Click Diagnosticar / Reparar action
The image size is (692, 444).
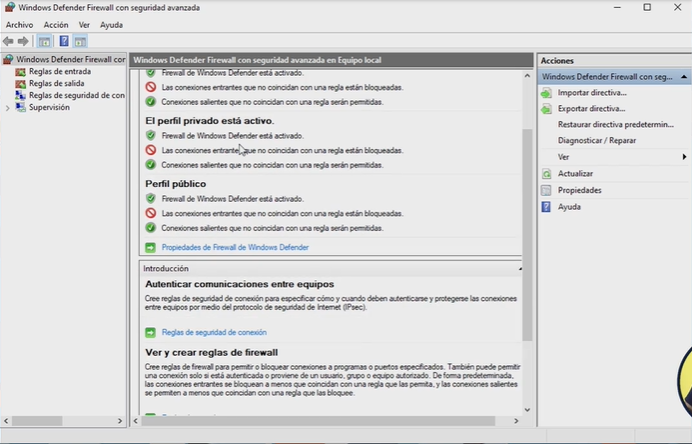[597, 140]
